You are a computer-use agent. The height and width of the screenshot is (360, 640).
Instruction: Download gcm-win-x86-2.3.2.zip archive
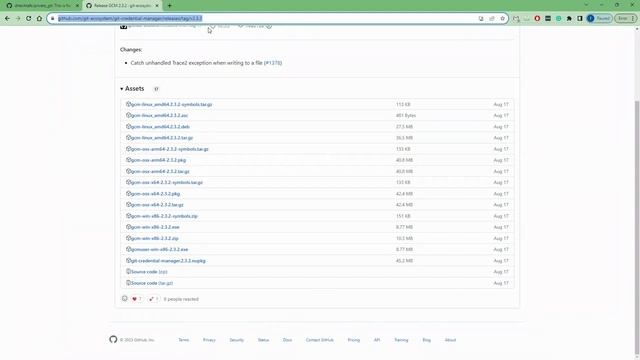[x=155, y=238]
